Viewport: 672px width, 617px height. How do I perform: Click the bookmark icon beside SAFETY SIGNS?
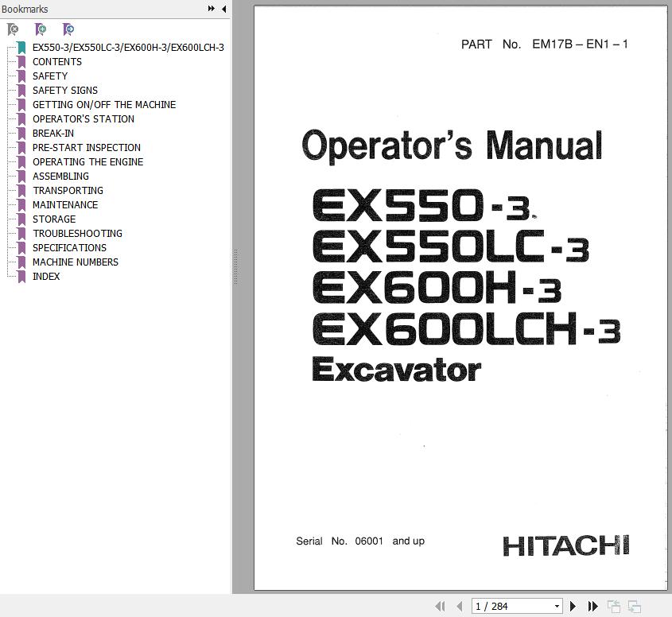pos(21,91)
